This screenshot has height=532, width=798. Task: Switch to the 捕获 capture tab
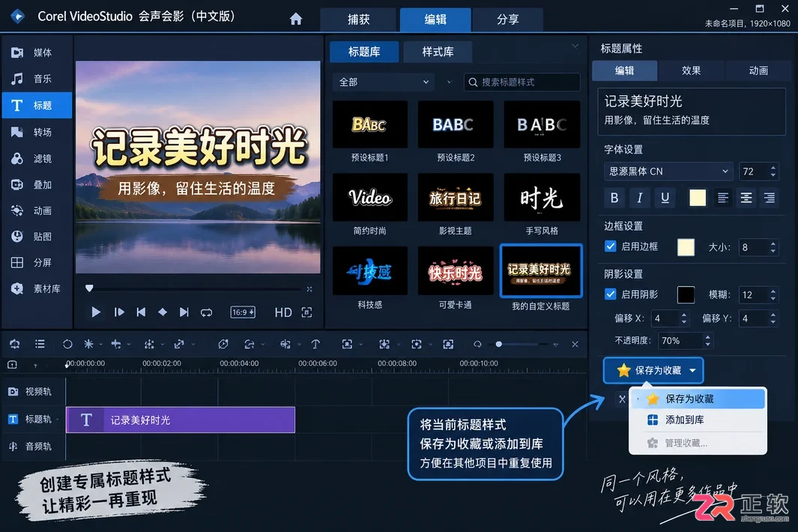[x=358, y=19]
